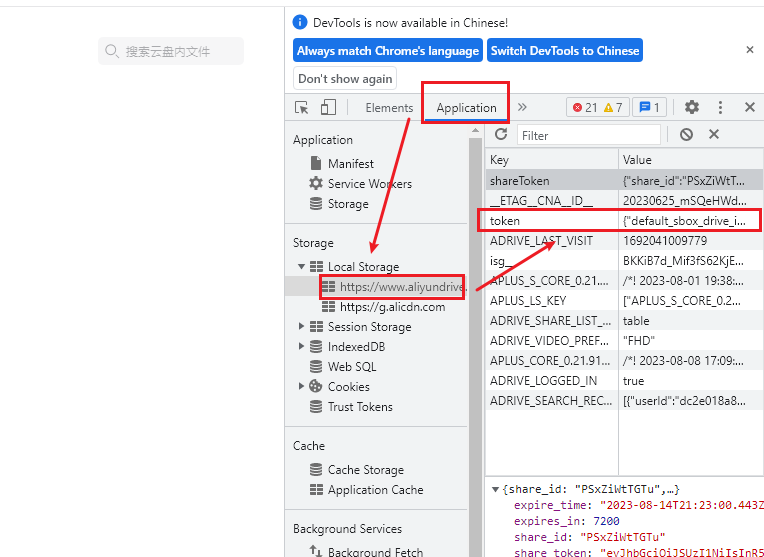
Task: Click the Session Storage grid icon
Action: click(x=316, y=327)
